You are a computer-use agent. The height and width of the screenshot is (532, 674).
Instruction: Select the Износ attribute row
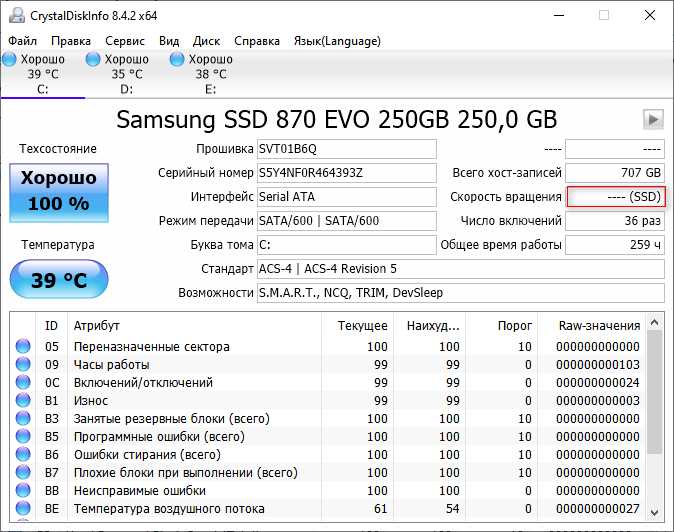click(x=328, y=401)
